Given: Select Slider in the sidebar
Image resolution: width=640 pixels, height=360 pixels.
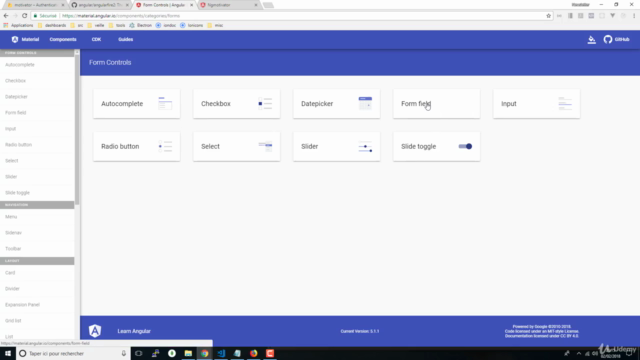Looking at the screenshot, I should tap(37, 176).
